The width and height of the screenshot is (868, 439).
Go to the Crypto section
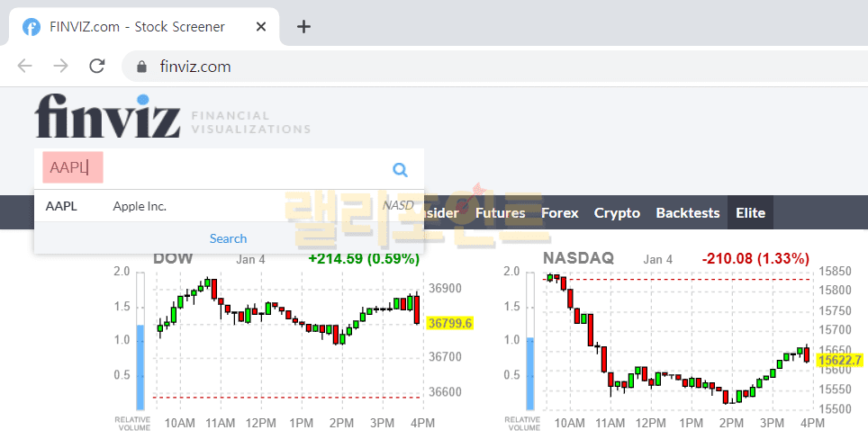click(617, 213)
